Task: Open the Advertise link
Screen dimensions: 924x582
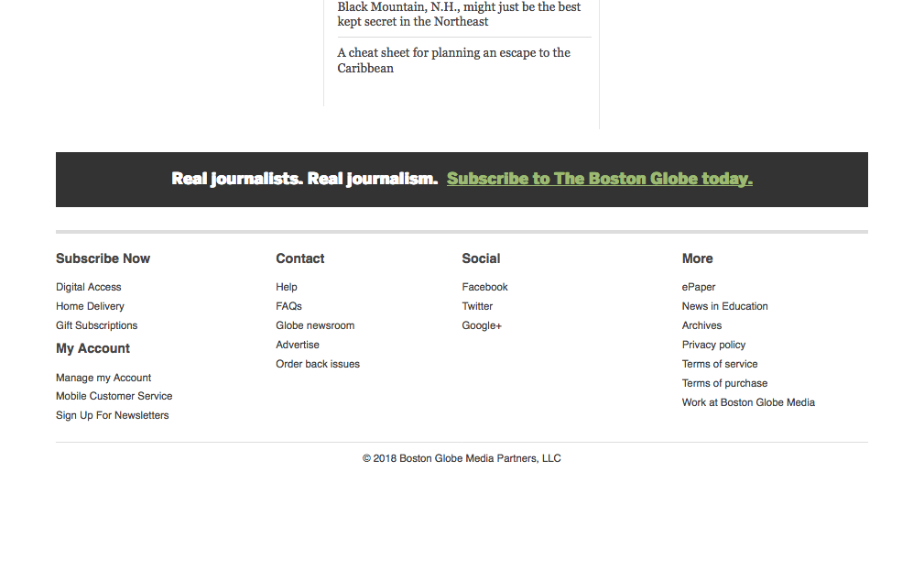Action: (x=298, y=345)
